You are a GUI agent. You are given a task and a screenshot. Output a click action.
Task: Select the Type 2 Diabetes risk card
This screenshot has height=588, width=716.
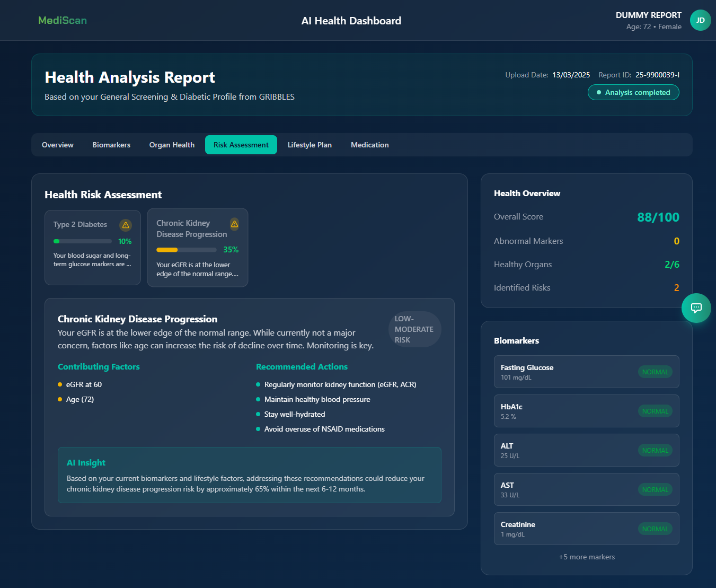point(93,248)
